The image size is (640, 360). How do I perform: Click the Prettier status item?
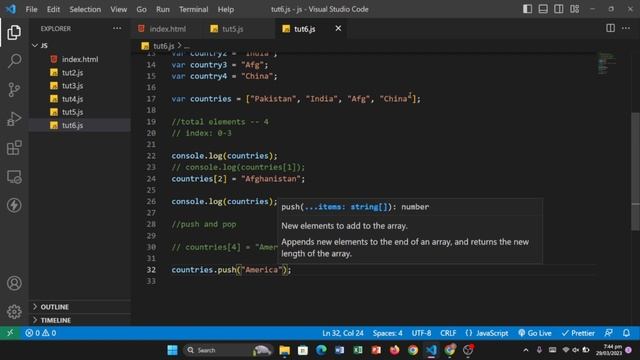(x=578, y=333)
